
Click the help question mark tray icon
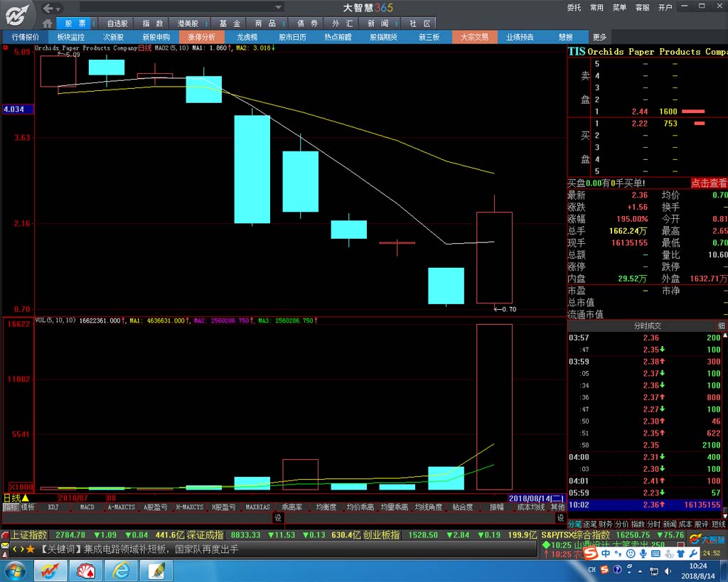pyautogui.click(x=617, y=569)
